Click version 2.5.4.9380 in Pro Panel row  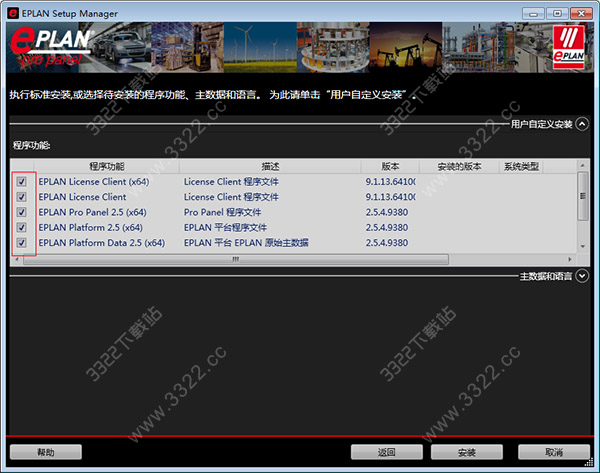[387, 212]
